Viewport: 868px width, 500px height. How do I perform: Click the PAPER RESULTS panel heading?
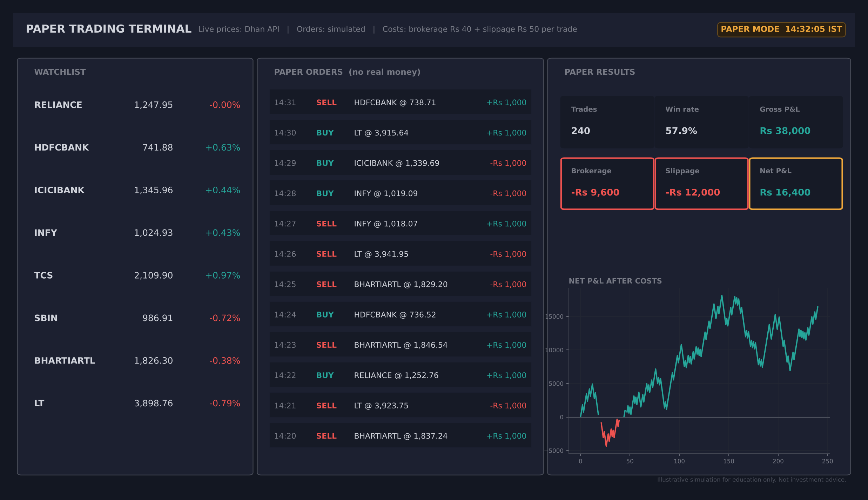600,72
